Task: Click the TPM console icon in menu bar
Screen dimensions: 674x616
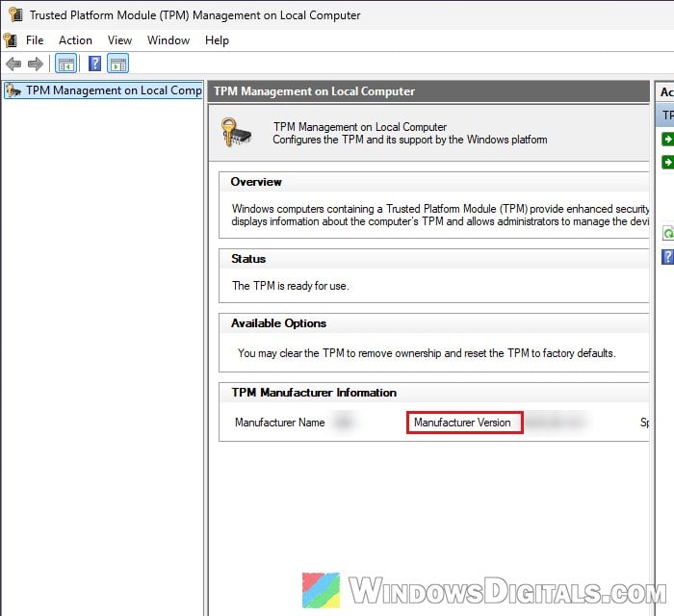Action: pos(10,40)
